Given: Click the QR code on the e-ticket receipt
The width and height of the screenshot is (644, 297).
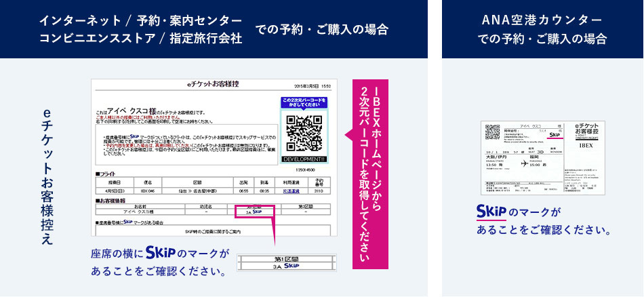Looking at the screenshot, I should pos(304,133).
